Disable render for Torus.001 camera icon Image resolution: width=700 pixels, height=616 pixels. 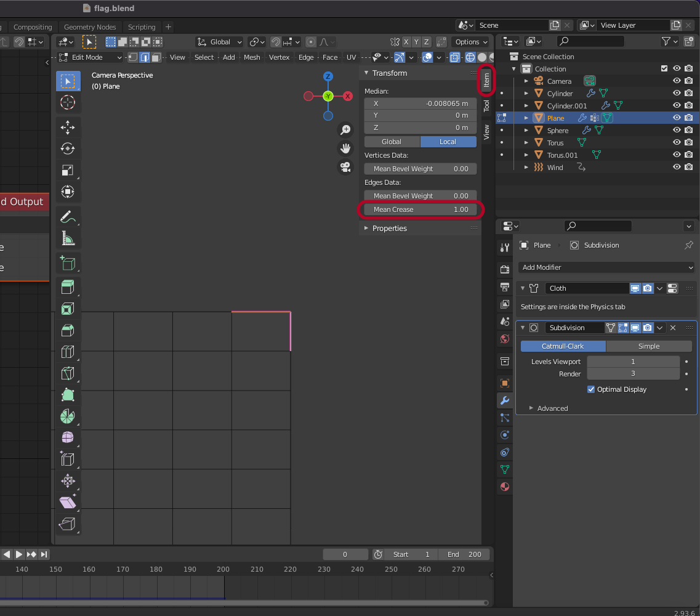pyautogui.click(x=689, y=155)
